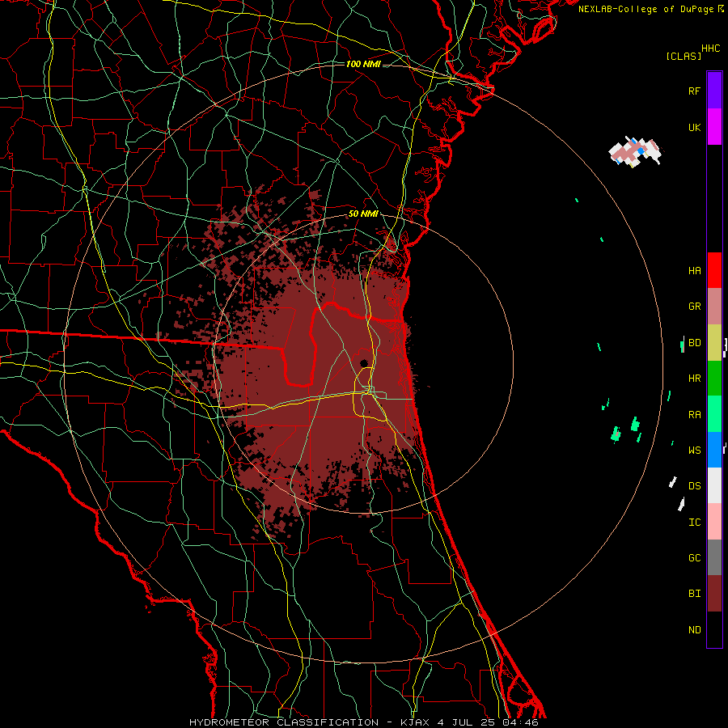728x728 pixels.
Task: Click the 50 NMI range ring label
Action: click(363, 214)
